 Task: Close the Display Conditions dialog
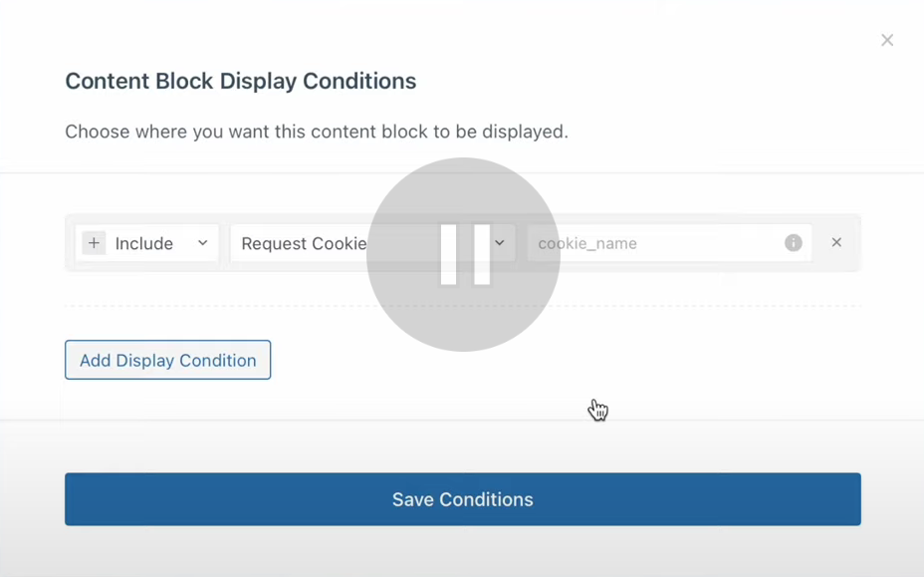point(887,41)
